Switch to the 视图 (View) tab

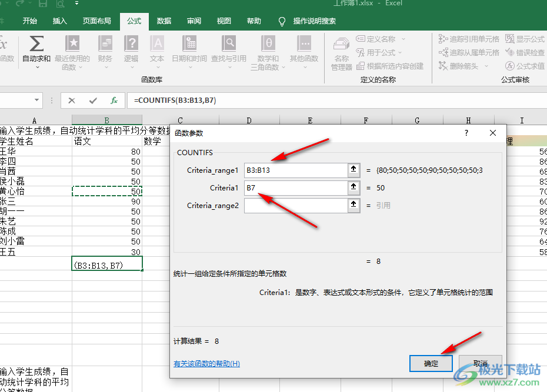point(224,21)
